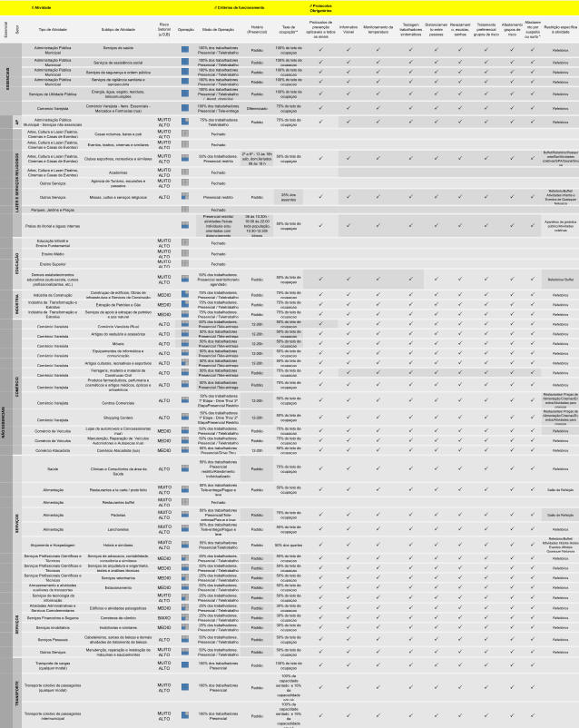Click the gray operation icon for Restaurantes buffet
The height and width of the screenshot is (728, 579).
tap(185, 502)
